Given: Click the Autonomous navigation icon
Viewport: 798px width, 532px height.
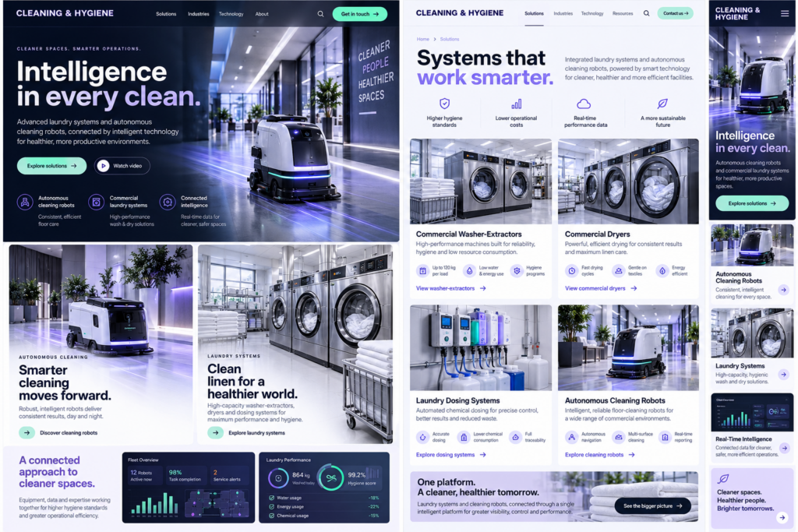Looking at the screenshot, I should pos(571,437).
